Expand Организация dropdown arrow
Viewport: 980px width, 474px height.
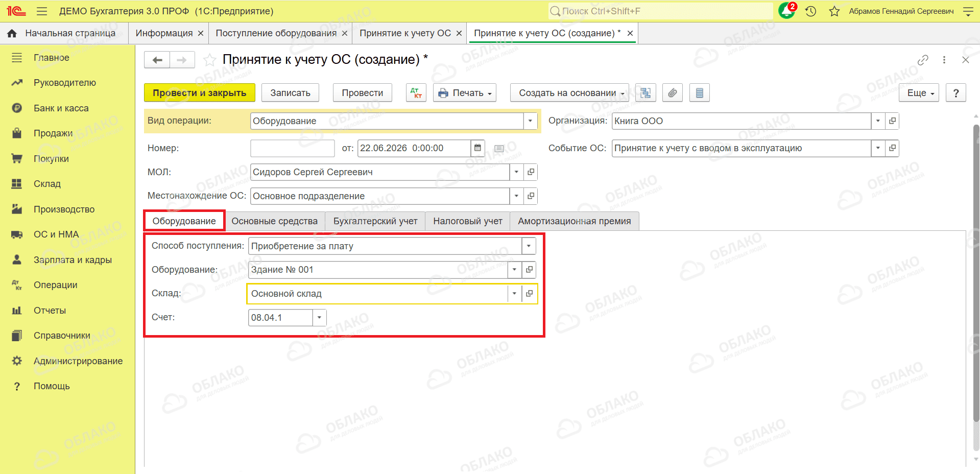tap(878, 121)
